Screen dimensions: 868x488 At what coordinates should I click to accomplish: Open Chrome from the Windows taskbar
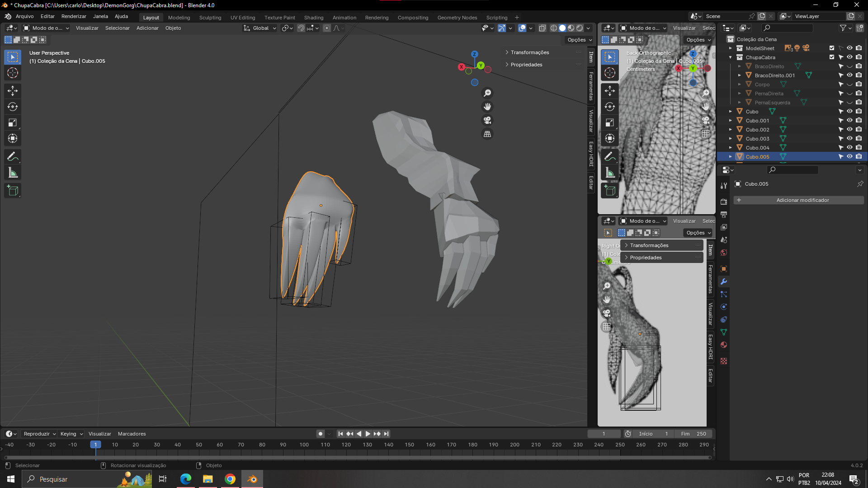click(230, 479)
